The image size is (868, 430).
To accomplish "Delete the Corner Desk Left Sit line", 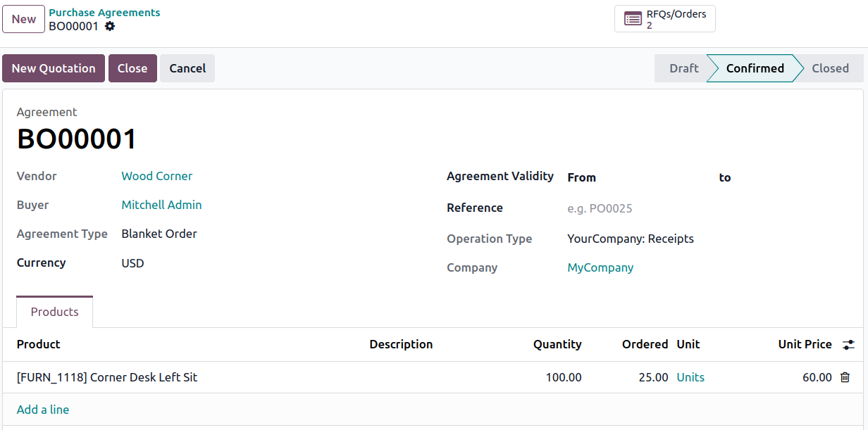I will (845, 377).
